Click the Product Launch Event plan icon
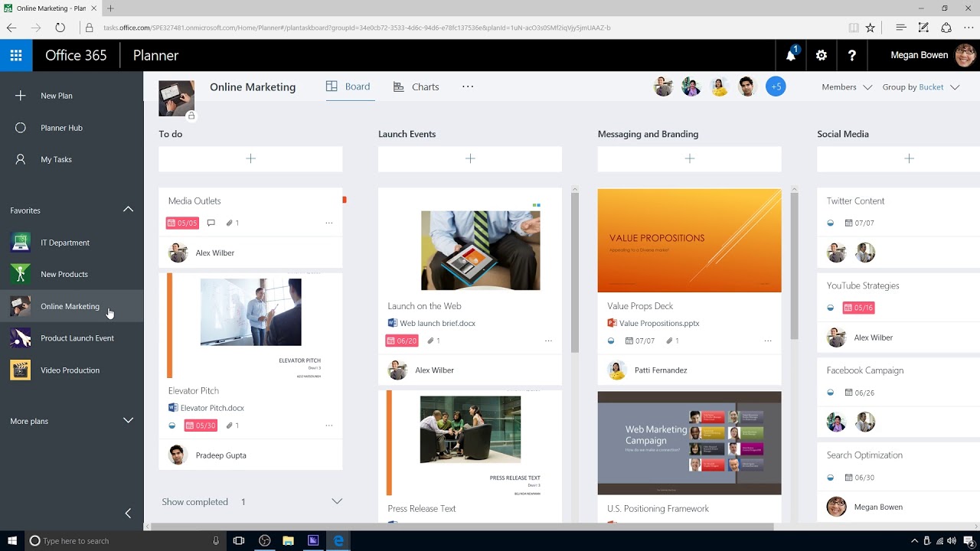This screenshot has height=551, width=980. 21,338
